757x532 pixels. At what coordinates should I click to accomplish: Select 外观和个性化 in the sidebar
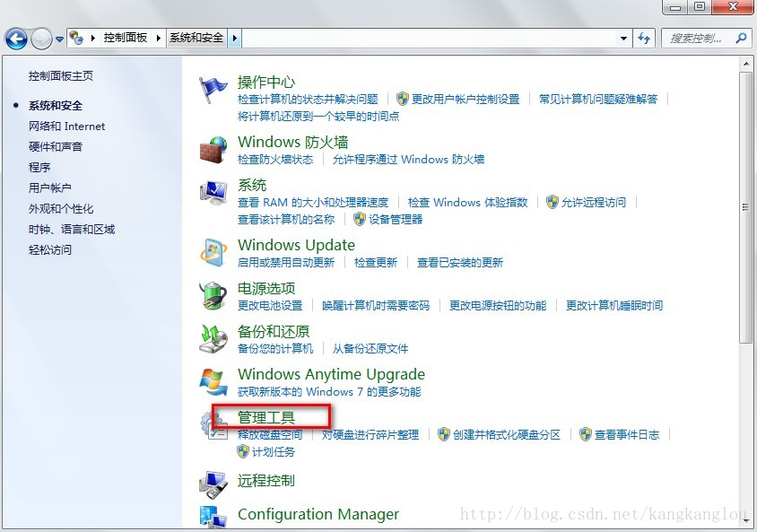[x=61, y=208]
